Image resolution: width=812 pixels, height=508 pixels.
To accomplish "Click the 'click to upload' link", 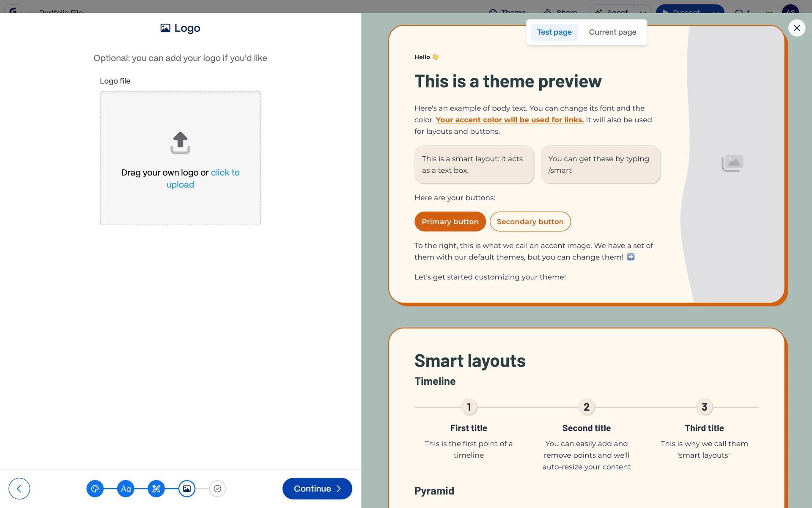I will (x=225, y=173).
